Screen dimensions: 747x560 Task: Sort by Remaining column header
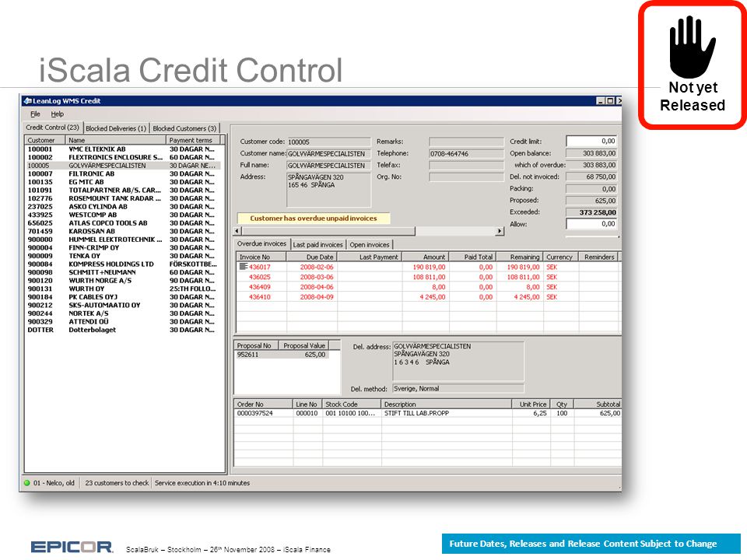[x=519, y=257]
